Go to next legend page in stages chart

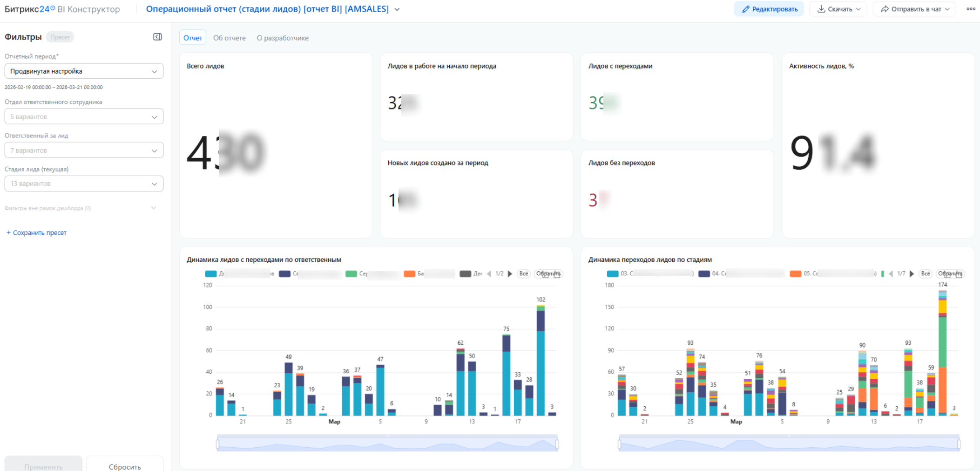912,274
